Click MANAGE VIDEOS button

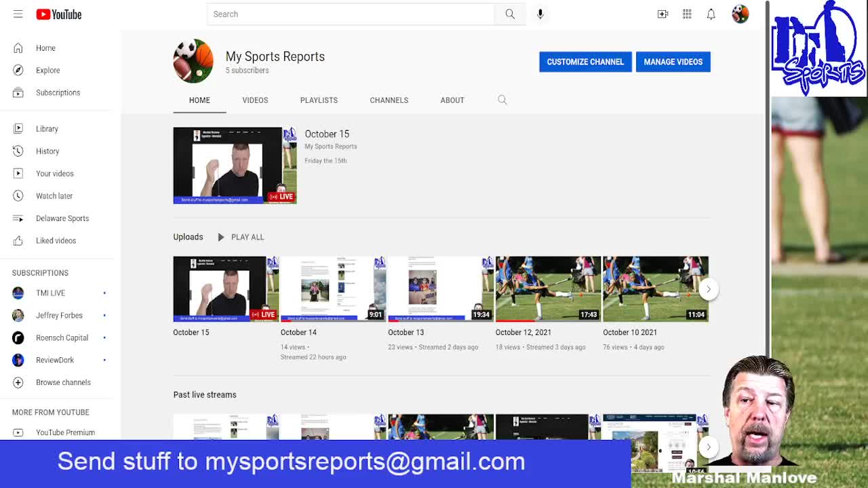[673, 62]
